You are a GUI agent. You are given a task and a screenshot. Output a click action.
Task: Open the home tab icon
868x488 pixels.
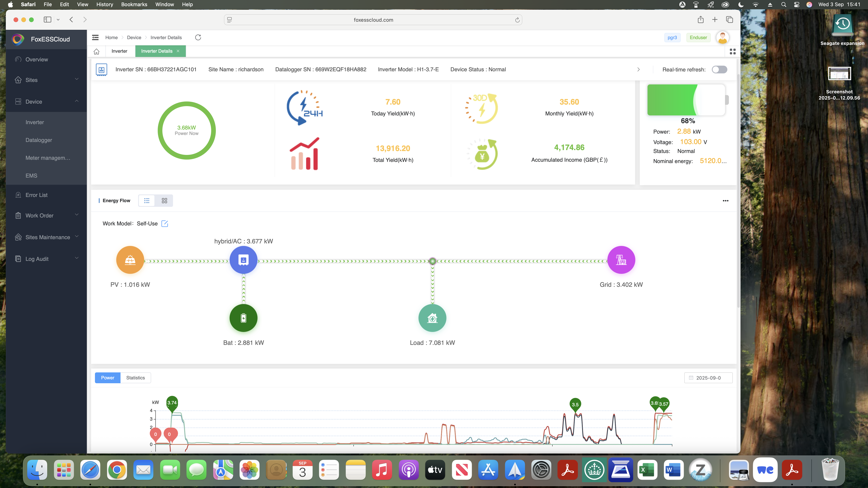click(96, 51)
